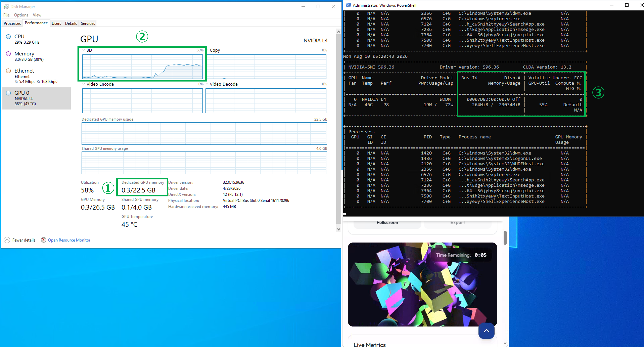
Task: Switch to the Services tab
Action: tap(88, 23)
